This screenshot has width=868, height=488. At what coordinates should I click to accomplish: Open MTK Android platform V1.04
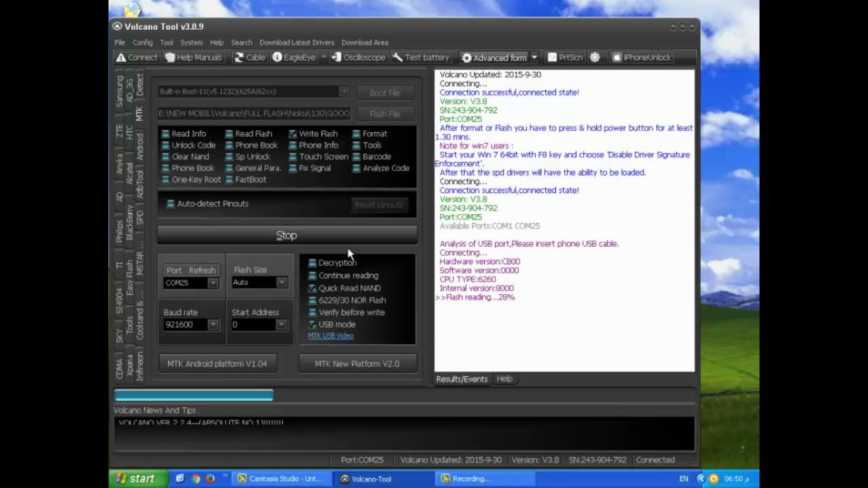coord(217,364)
